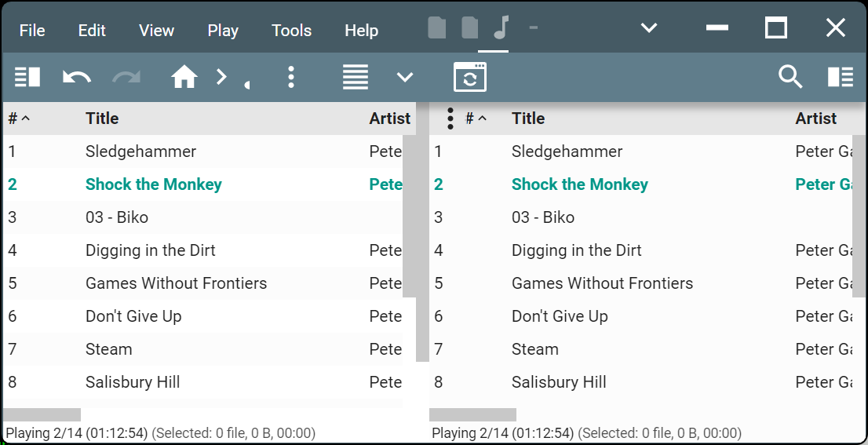The width and height of the screenshot is (868, 445).
Task: Toggle the right sidebar panel icon
Action: coord(841,77)
